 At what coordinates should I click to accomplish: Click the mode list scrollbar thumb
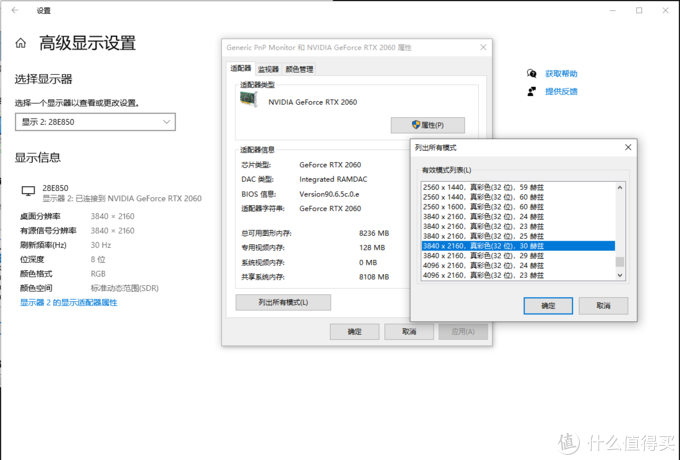click(x=620, y=262)
